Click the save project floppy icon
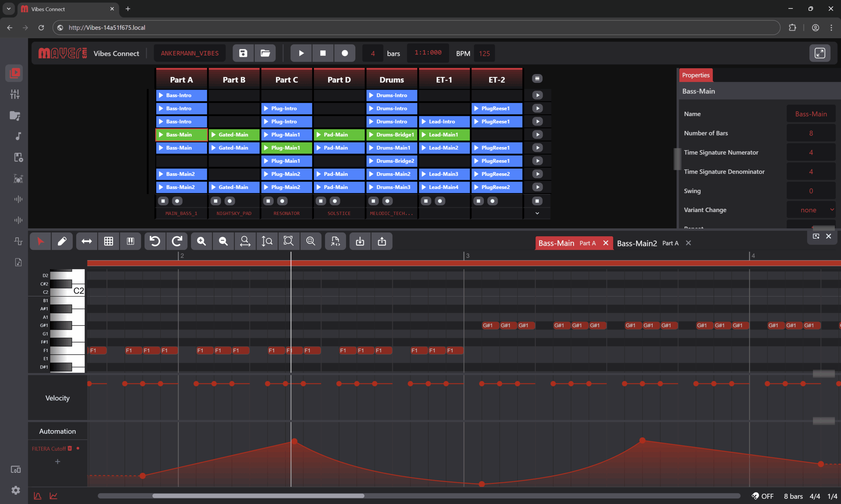The height and width of the screenshot is (504, 841). 243,53
